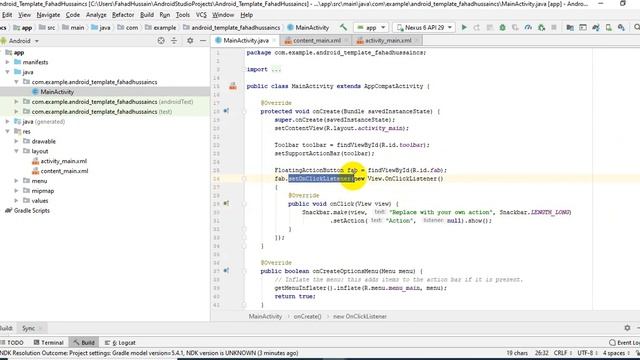Open the Nexus 6 API 29 device dropdown

(424, 27)
